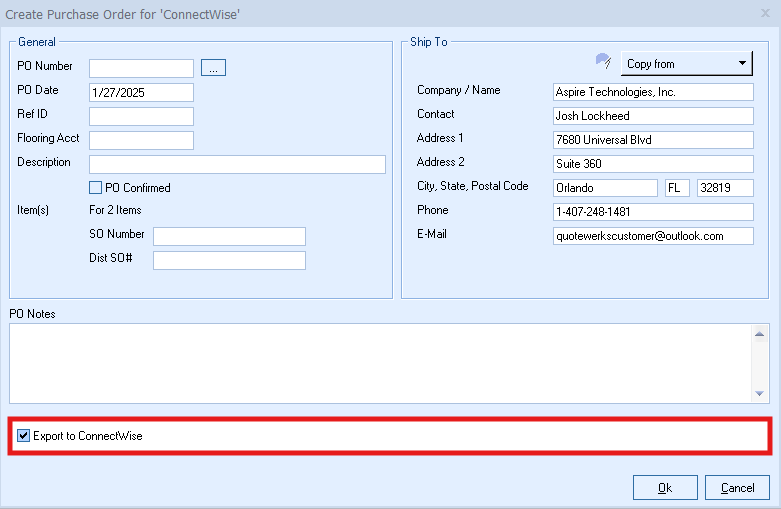Click the PO Date field

141,93
